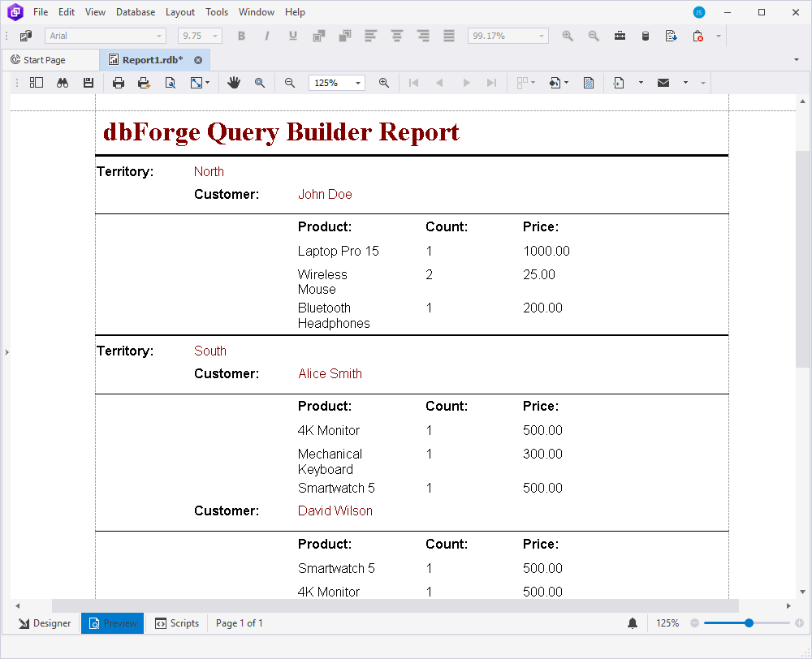Expand the top toolbar overflow arrow

pos(719,36)
